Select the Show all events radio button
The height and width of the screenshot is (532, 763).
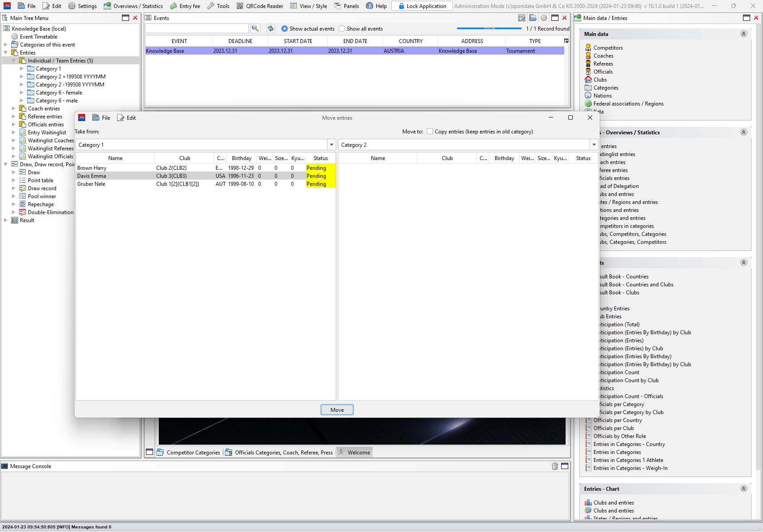(342, 29)
